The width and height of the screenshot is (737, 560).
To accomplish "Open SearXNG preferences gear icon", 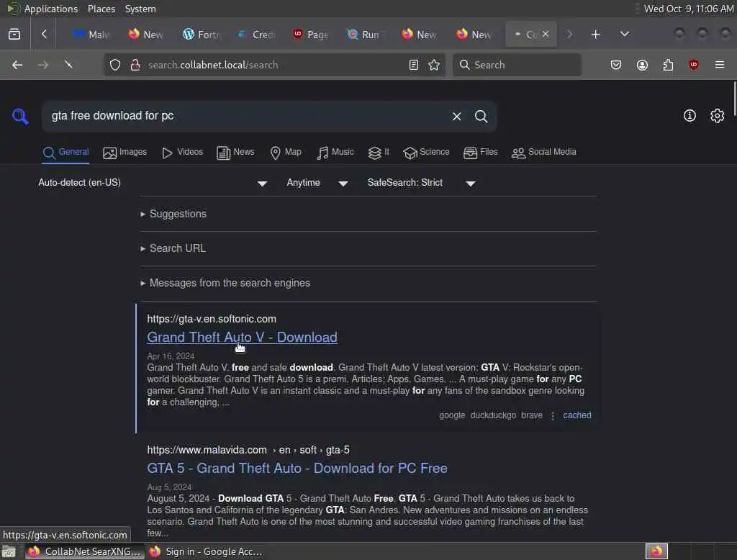I will pos(718,116).
